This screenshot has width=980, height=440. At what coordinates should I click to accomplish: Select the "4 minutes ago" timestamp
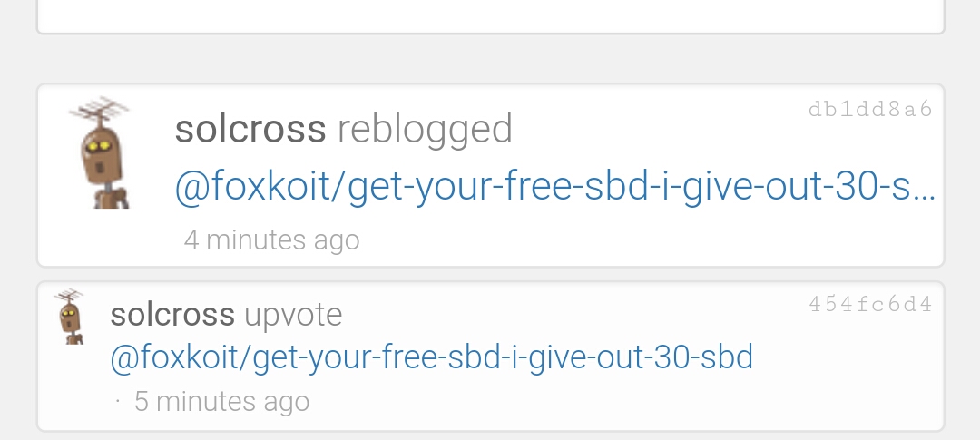click(272, 240)
